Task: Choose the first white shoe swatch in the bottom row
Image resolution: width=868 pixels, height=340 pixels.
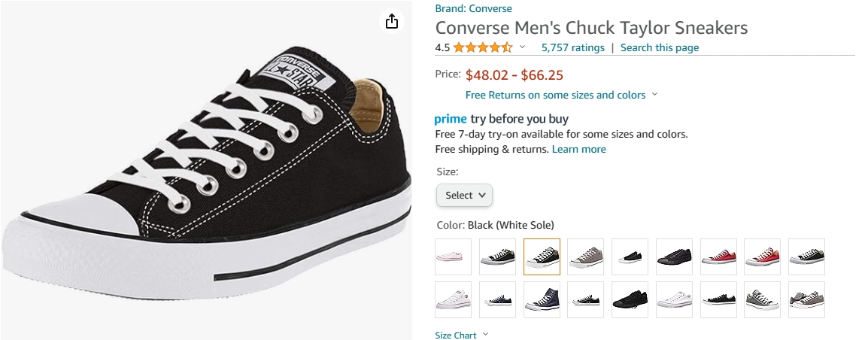Action: click(453, 299)
